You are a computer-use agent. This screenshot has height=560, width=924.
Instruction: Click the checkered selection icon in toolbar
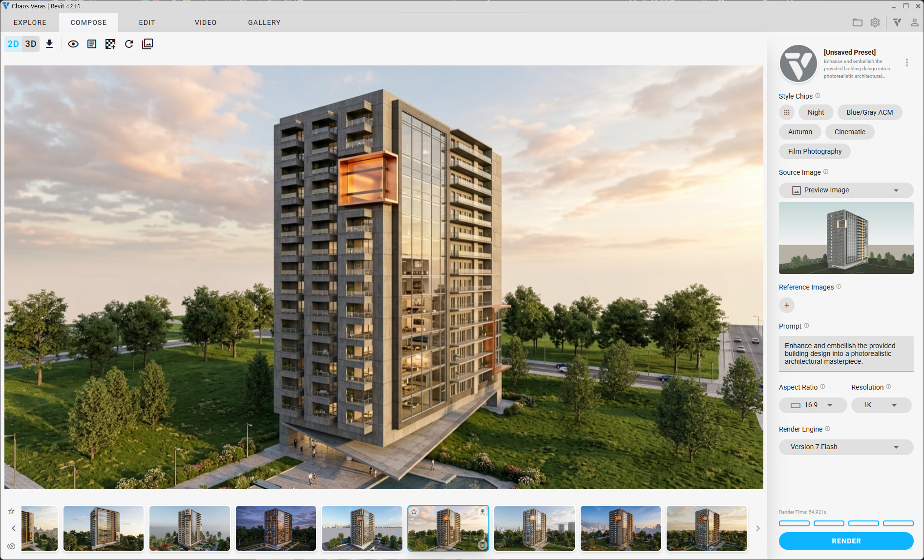110,44
